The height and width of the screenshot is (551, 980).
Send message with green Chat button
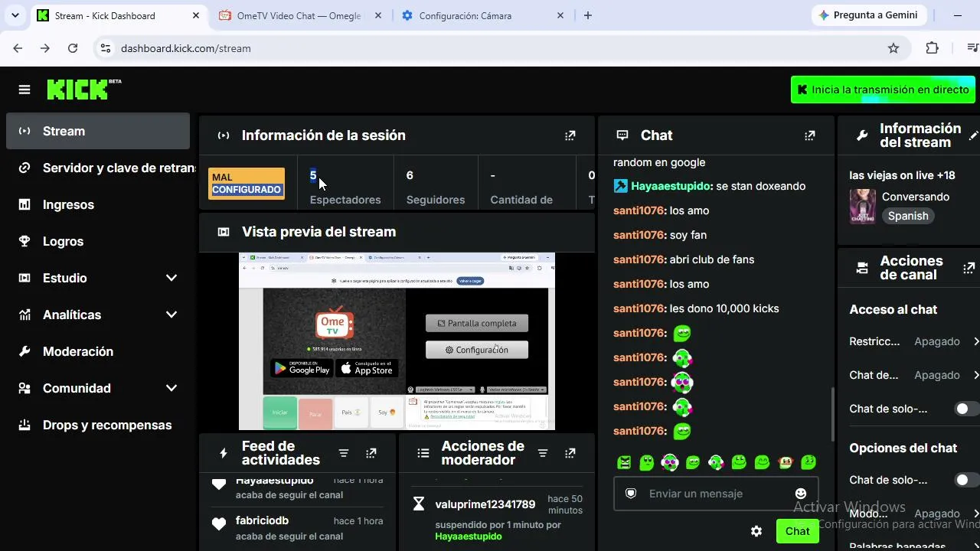coord(797,531)
